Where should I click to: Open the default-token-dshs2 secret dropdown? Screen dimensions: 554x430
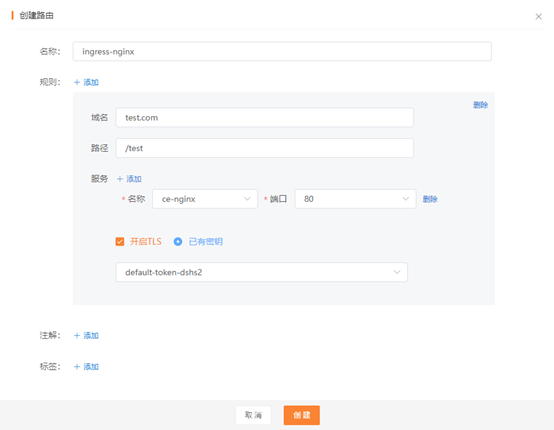pyautogui.click(x=261, y=272)
